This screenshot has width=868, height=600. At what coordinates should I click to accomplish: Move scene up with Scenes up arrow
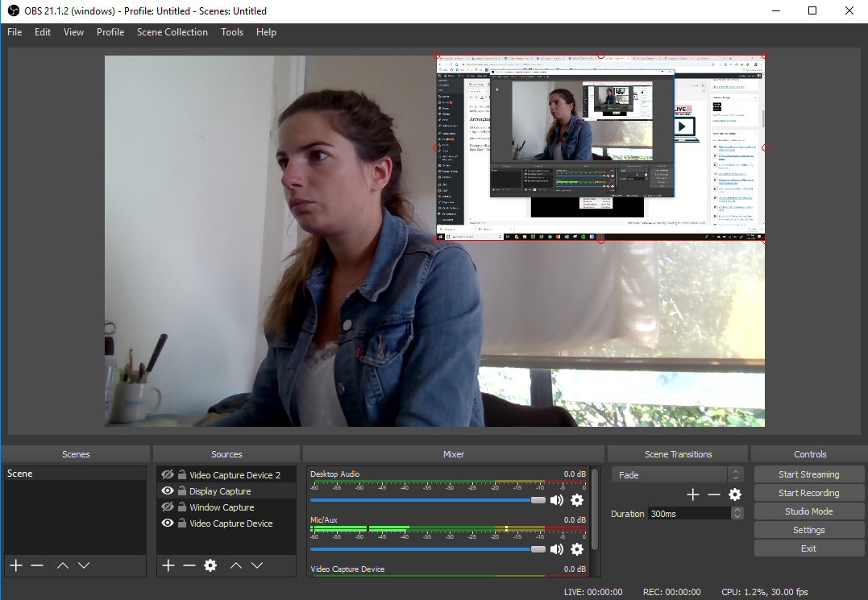(x=63, y=565)
